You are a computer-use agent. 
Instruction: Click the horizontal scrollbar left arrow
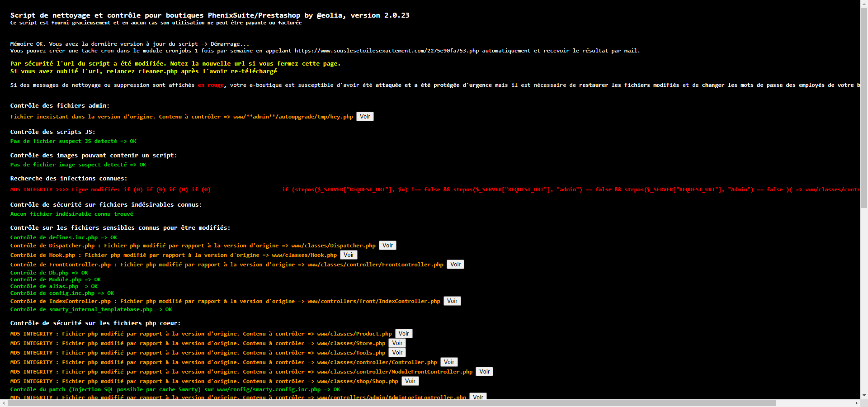coord(4,403)
